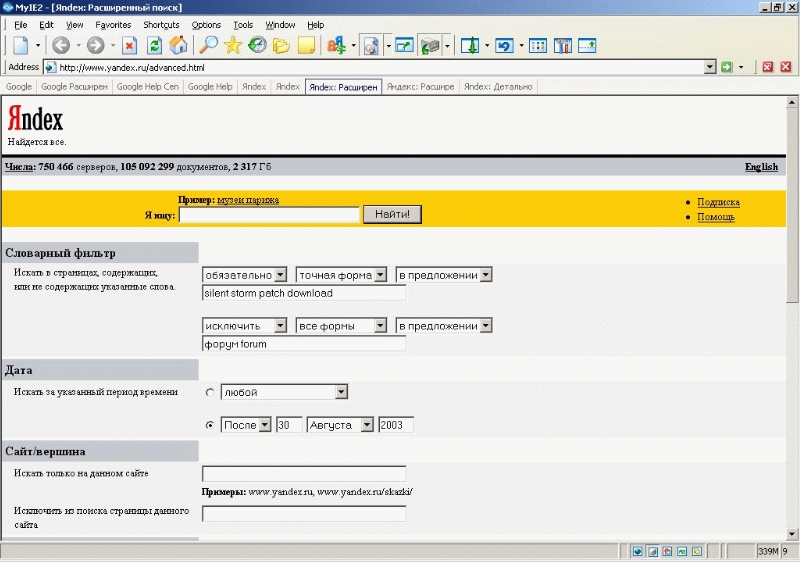Follow the 'Подписка' link
The image size is (800, 562).
718,202
